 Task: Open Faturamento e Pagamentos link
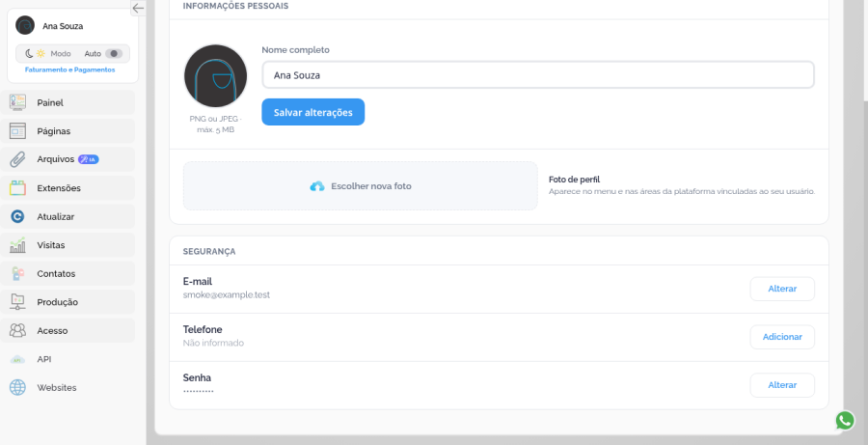pyautogui.click(x=69, y=70)
